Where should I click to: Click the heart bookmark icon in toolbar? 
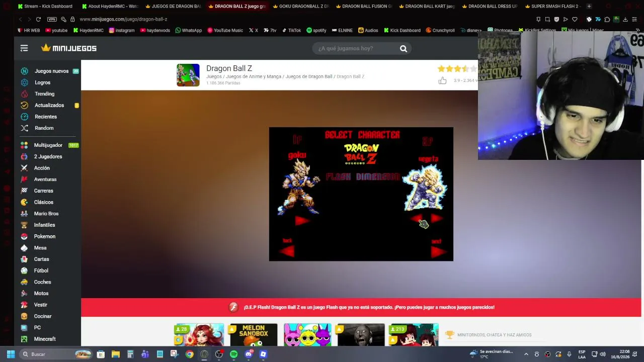tap(575, 19)
